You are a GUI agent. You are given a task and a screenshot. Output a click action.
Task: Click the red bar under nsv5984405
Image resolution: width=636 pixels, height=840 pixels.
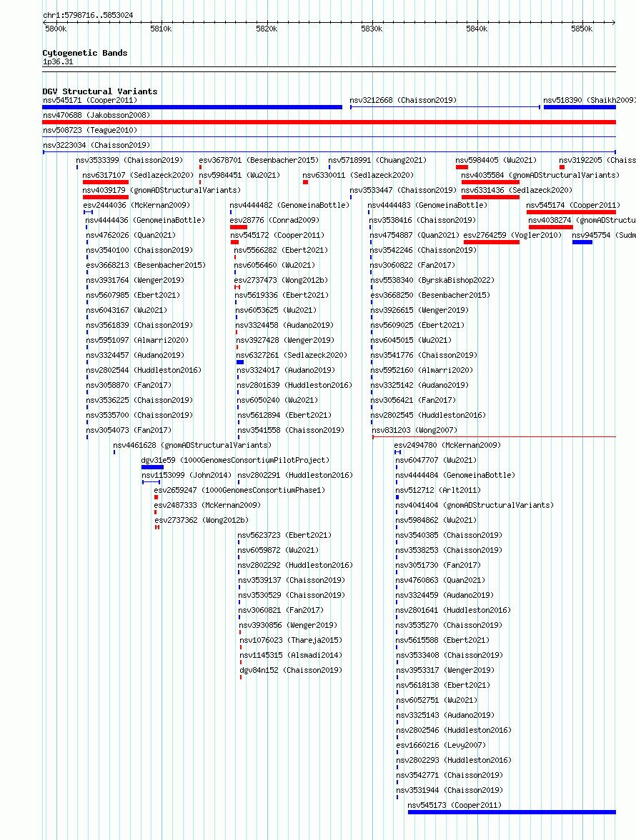click(x=462, y=167)
